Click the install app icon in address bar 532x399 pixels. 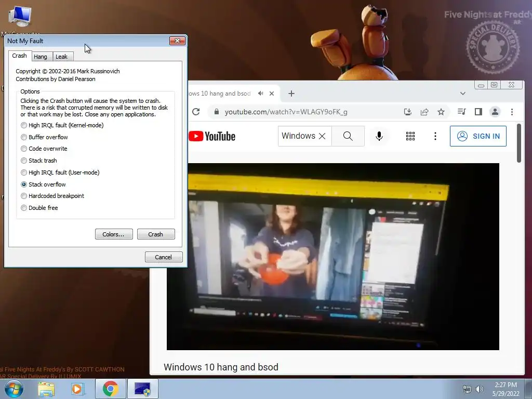click(408, 112)
